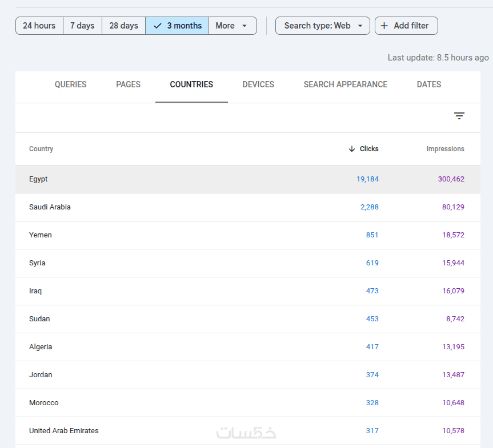Select the 7 days date range

(82, 26)
